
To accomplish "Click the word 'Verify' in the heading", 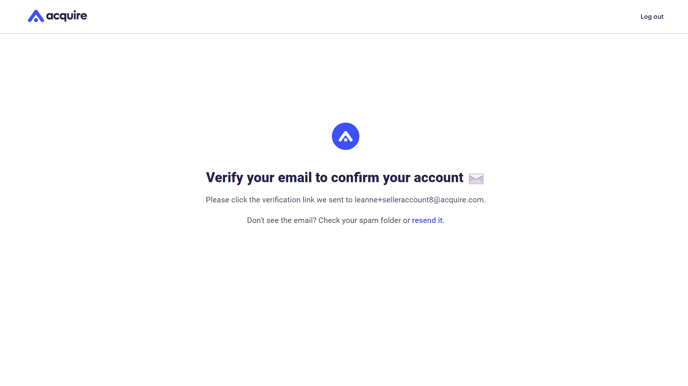I will point(224,178).
